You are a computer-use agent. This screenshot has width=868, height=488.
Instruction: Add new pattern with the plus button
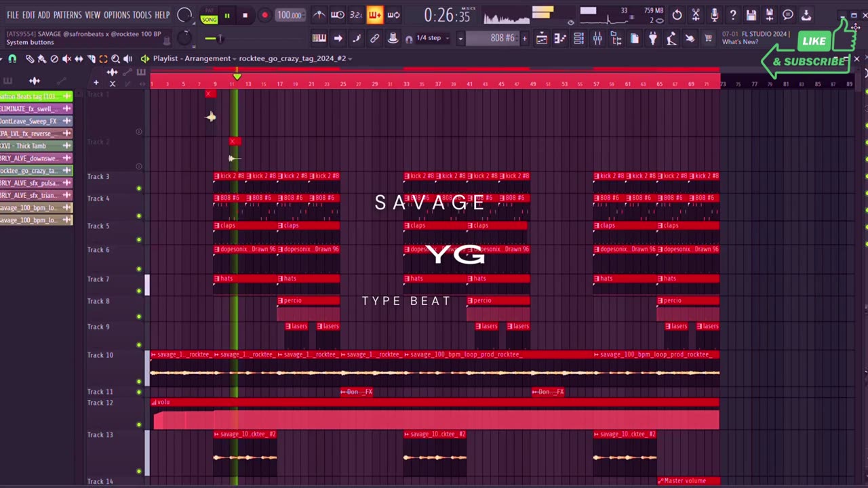[524, 39]
